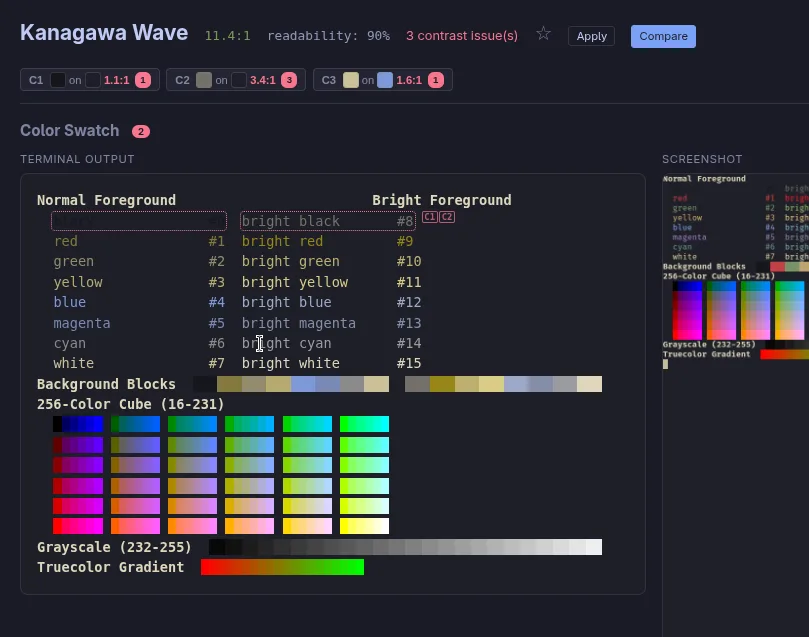The width and height of the screenshot is (809, 637).
Task: Click the gray foreground swatch in the C2 chip
Action: [x=205, y=80]
